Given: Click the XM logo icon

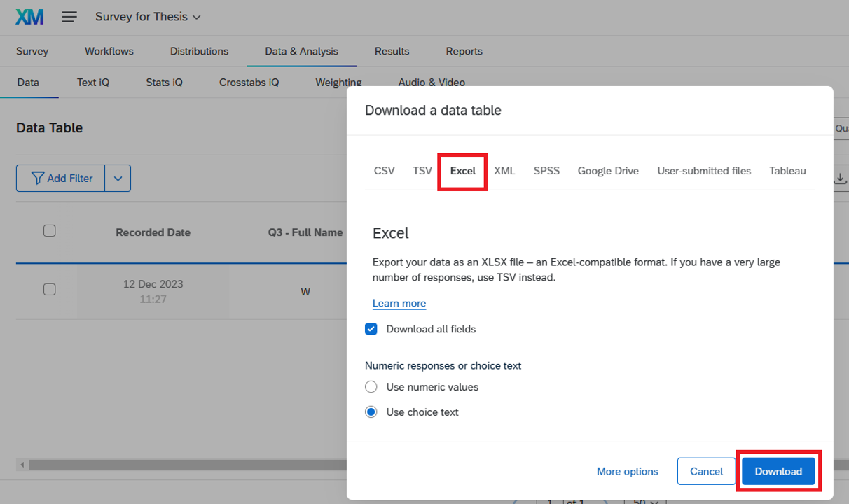Looking at the screenshot, I should tap(29, 17).
